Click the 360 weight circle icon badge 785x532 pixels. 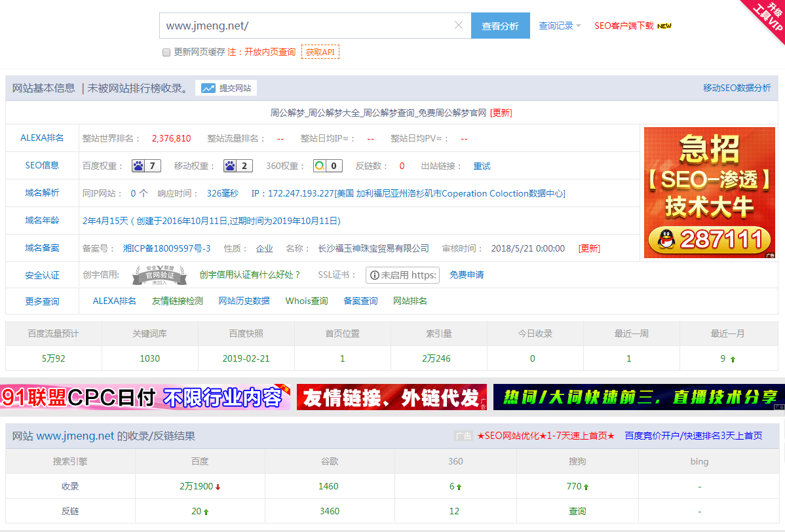tap(328, 166)
